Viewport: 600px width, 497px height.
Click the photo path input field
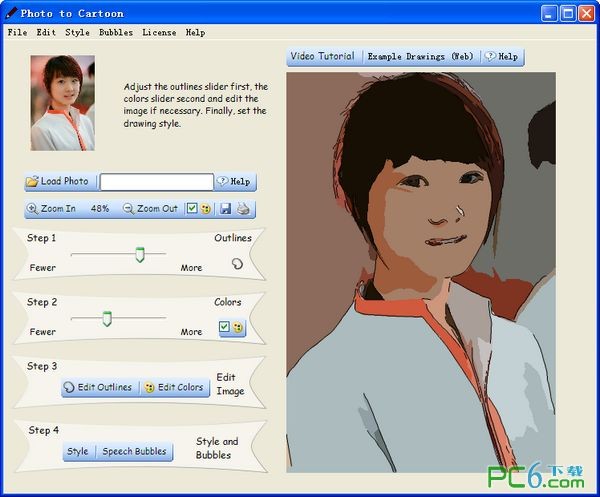(157, 182)
